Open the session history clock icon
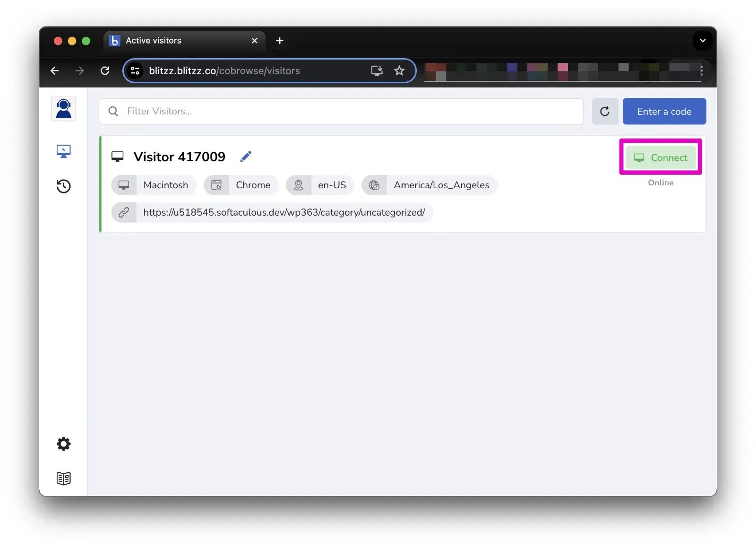 coord(63,186)
